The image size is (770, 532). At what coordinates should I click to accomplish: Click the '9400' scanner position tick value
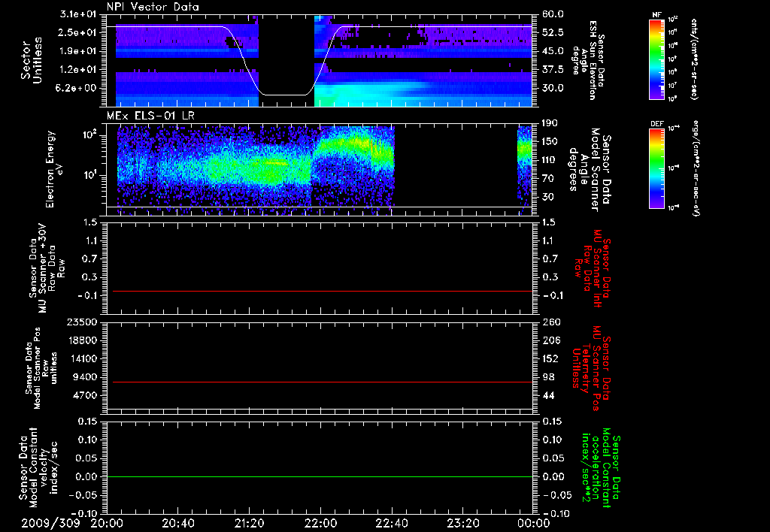click(85, 377)
